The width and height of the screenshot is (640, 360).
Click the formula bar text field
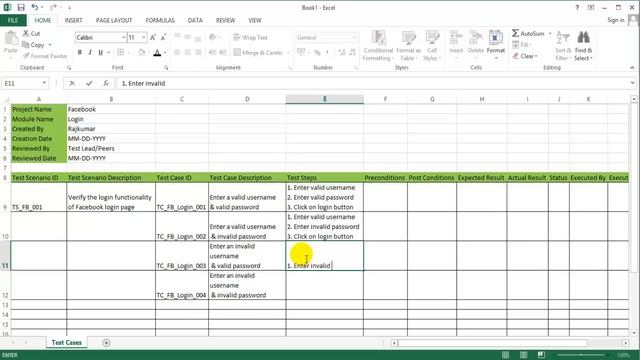tap(373, 83)
